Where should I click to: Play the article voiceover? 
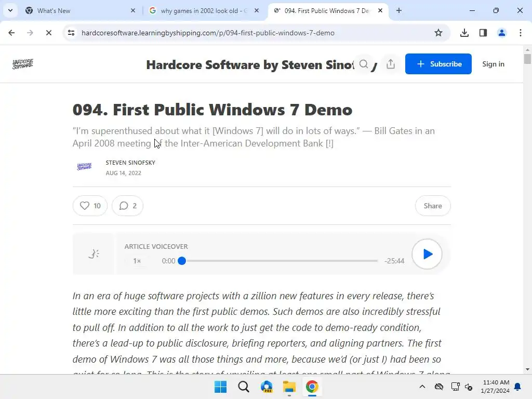pos(427,254)
